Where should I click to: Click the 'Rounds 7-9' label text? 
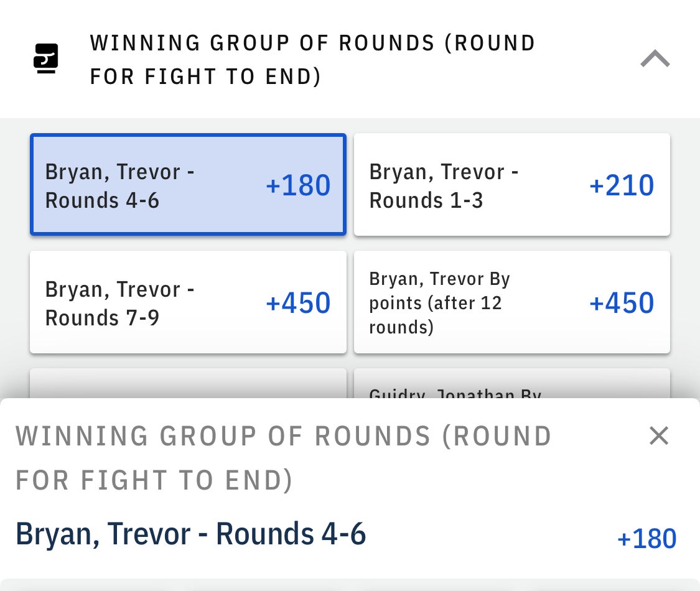[103, 318]
